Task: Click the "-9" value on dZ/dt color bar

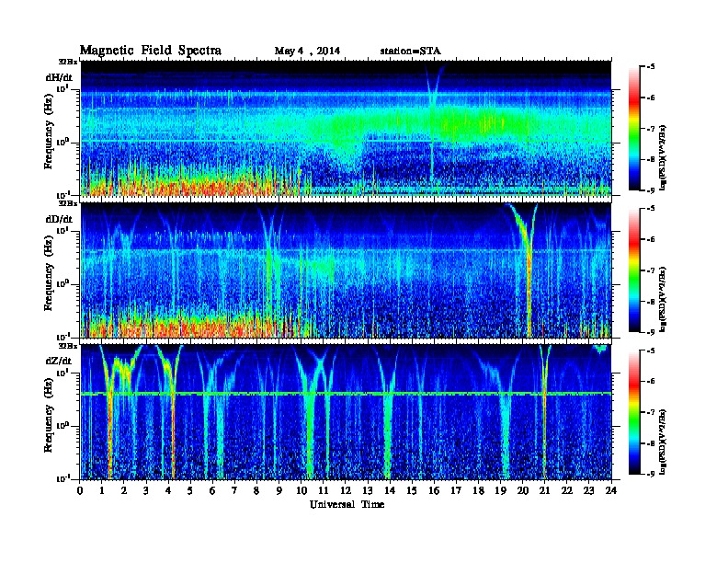Action: 651,474
